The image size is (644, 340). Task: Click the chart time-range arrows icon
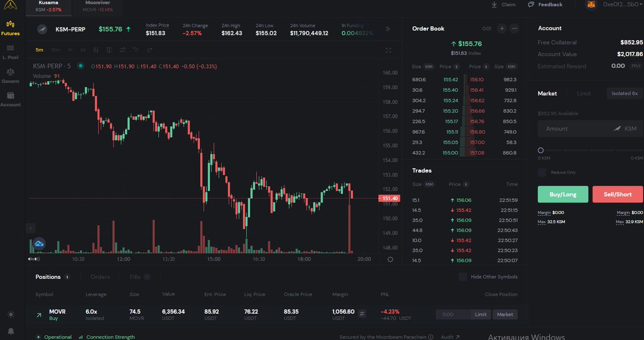(32, 259)
